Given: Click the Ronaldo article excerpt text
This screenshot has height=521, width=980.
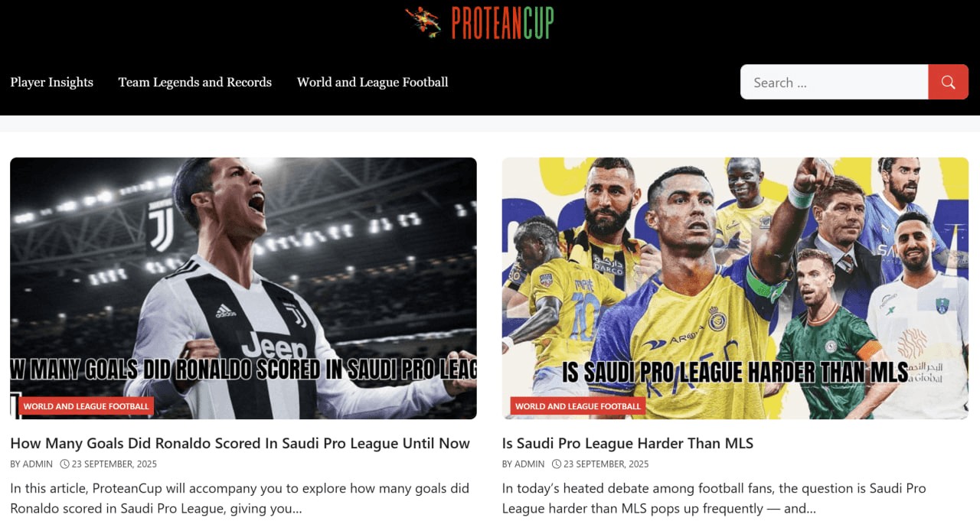Looking at the screenshot, I should coord(240,498).
